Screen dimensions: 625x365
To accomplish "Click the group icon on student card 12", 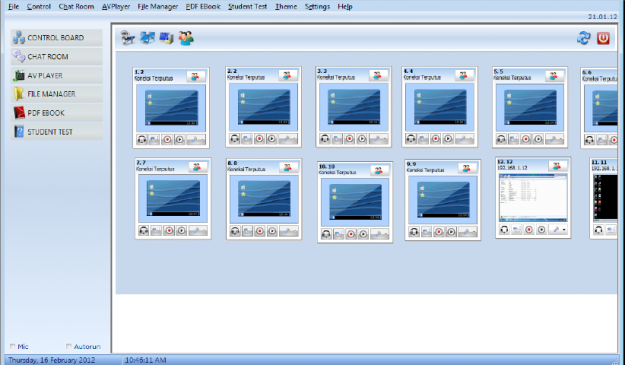I will coord(557,166).
